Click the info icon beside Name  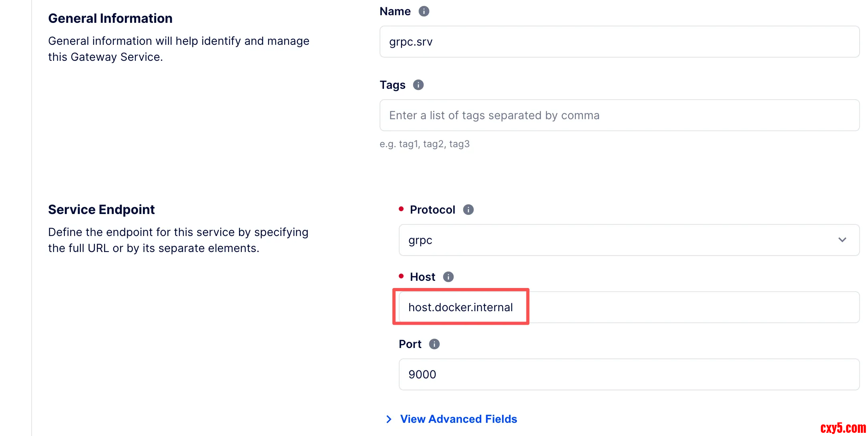coord(424,11)
